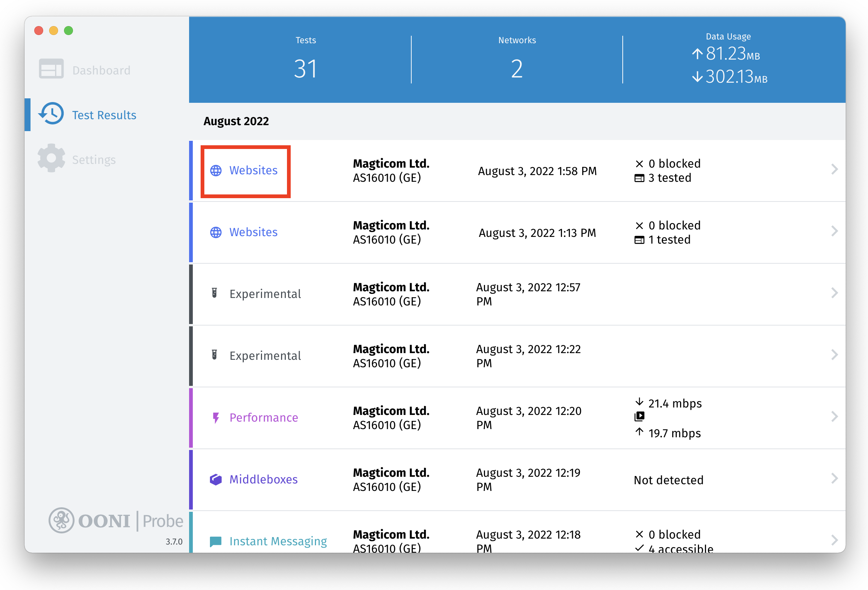Screen dimensions: 868x590
Task: Expand the 1:58 PM Websites result chevron
Action: click(x=835, y=169)
